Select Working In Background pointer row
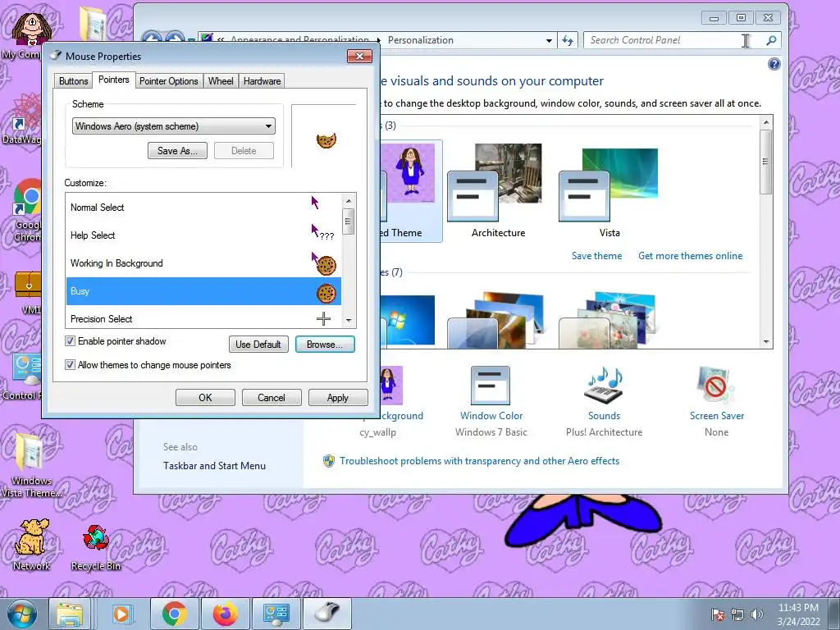 tap(203, 263)
